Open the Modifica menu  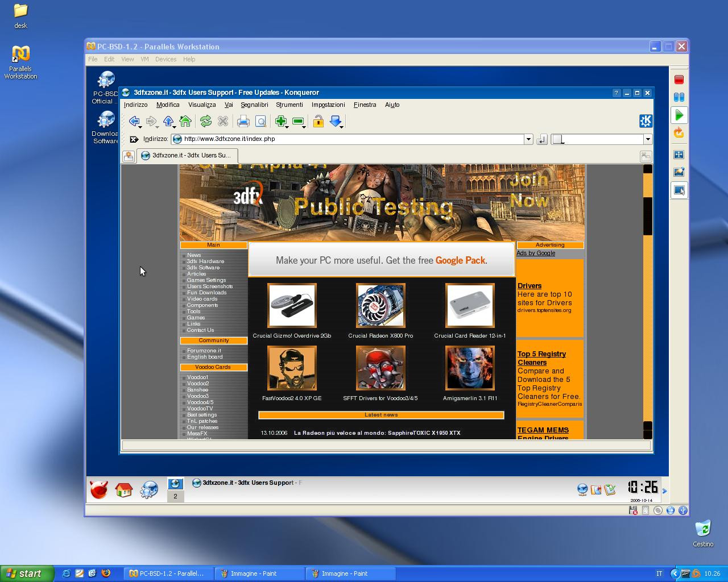coord(168,105)
